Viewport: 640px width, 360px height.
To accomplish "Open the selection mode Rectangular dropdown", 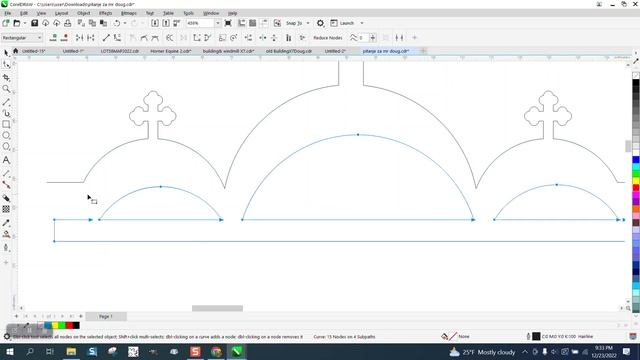I will (22, 38).
